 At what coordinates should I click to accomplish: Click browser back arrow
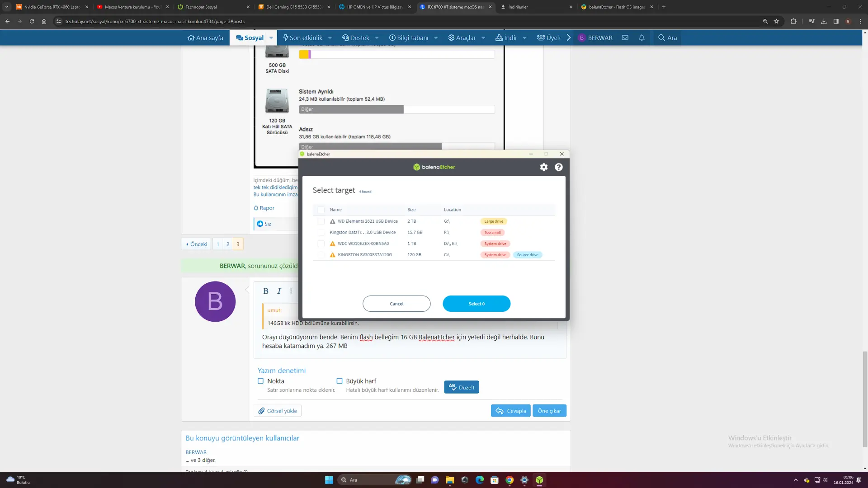[x=7, y=21]
